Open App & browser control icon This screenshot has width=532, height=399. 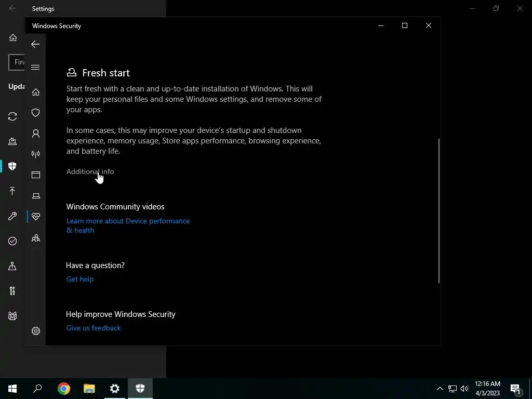point(36,175)
